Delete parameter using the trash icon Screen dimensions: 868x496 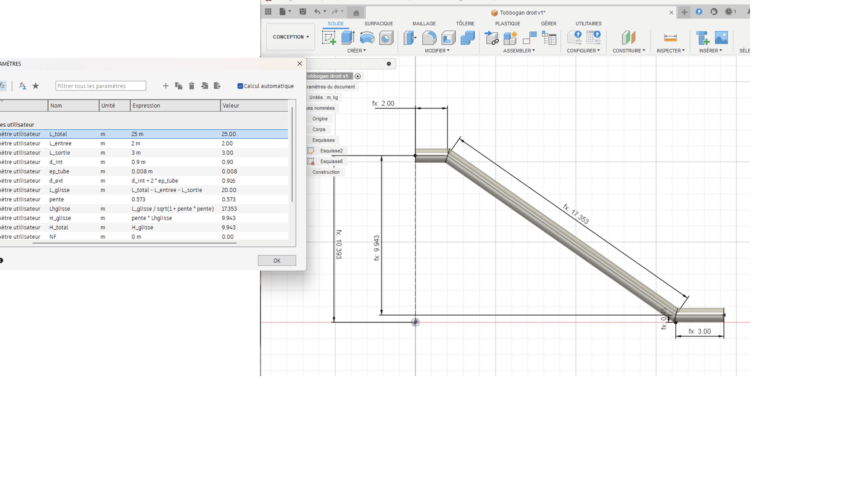tap(192, 86)
